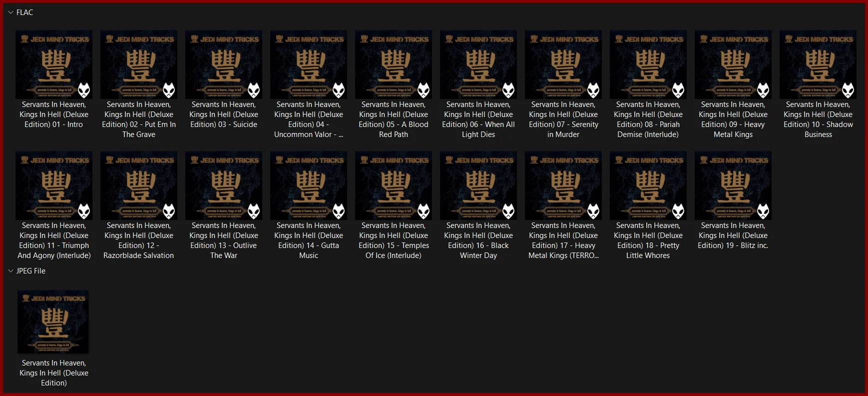This screenshot has height=396, width=868.
Task: Click the 13 - Outlive The War icon
Action: 224,185
